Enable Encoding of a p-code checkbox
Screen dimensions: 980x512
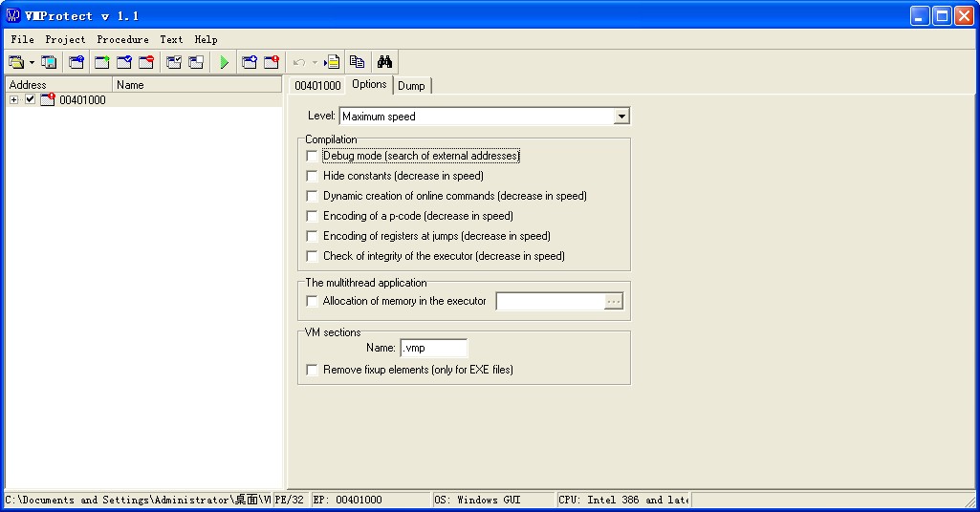[312, 216]
